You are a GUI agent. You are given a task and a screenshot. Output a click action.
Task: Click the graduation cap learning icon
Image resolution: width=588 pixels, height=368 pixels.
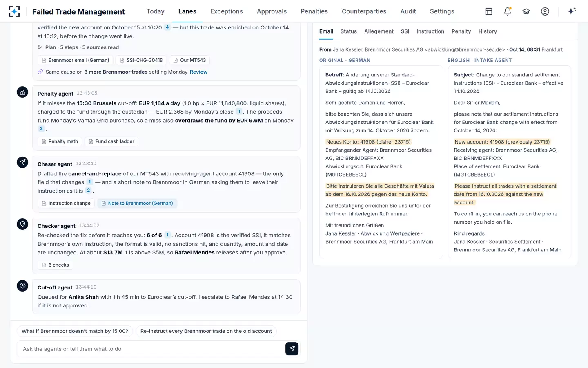click(526, 11)
